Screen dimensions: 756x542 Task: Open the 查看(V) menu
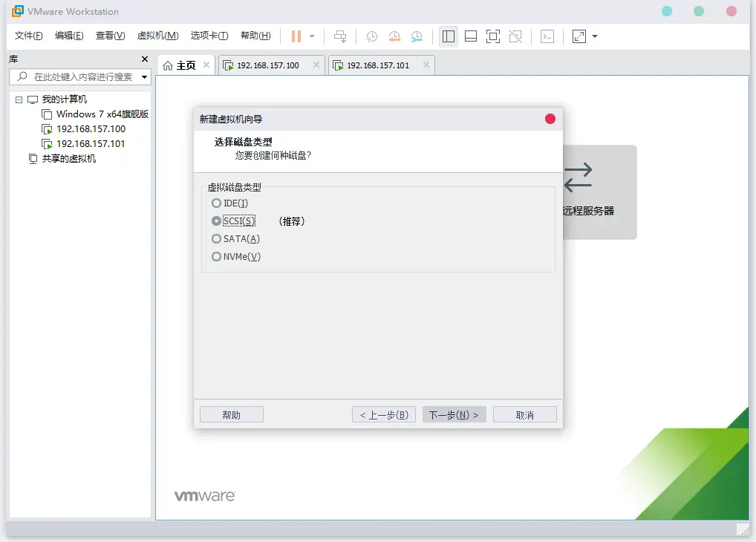tap(111, 36)
